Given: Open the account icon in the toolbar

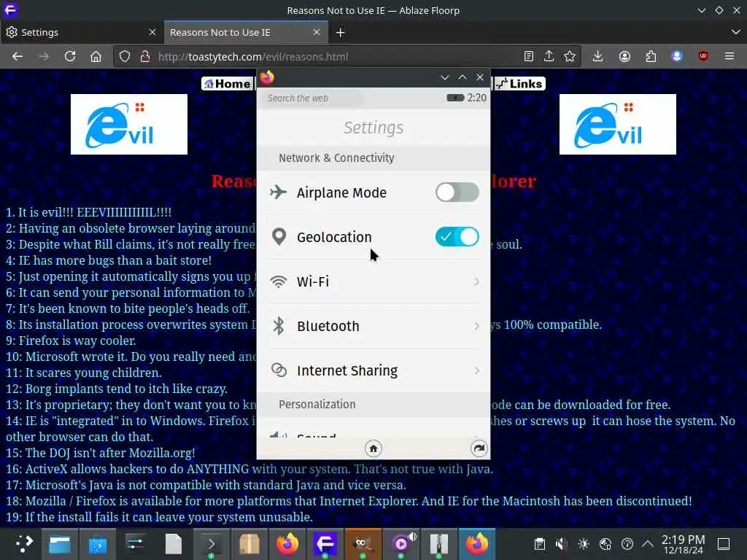Looking at the screenshot, I should pyautogui.click(x=624, y=57).
